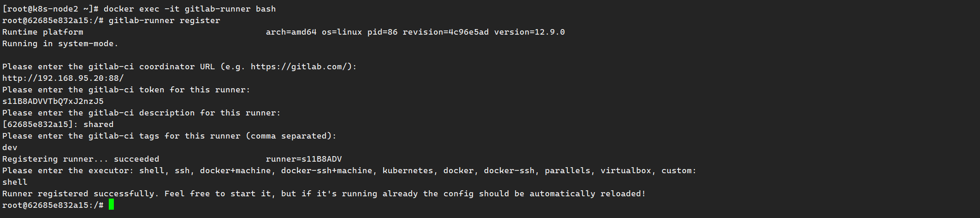Screen dimensions: 980x218
Task: Click the "Running in system-mode." line
Action: pyautogui.click(x=60, y=43)
